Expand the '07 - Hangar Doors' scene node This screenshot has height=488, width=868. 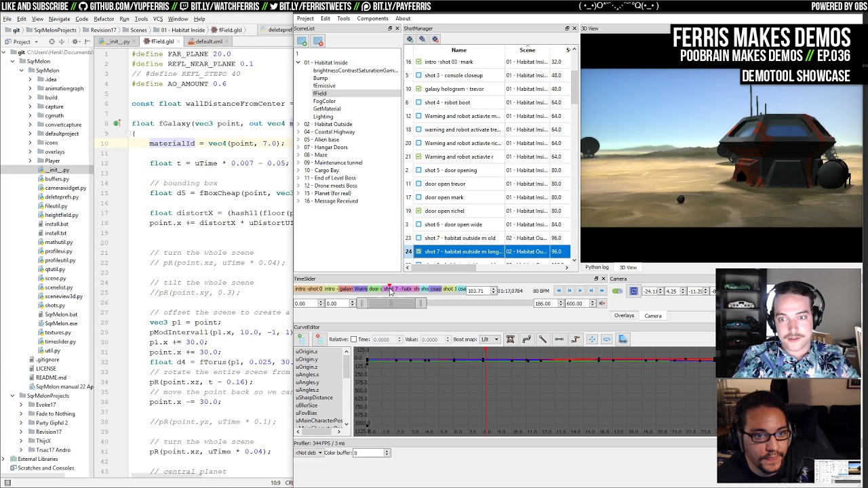coord(298,147)
